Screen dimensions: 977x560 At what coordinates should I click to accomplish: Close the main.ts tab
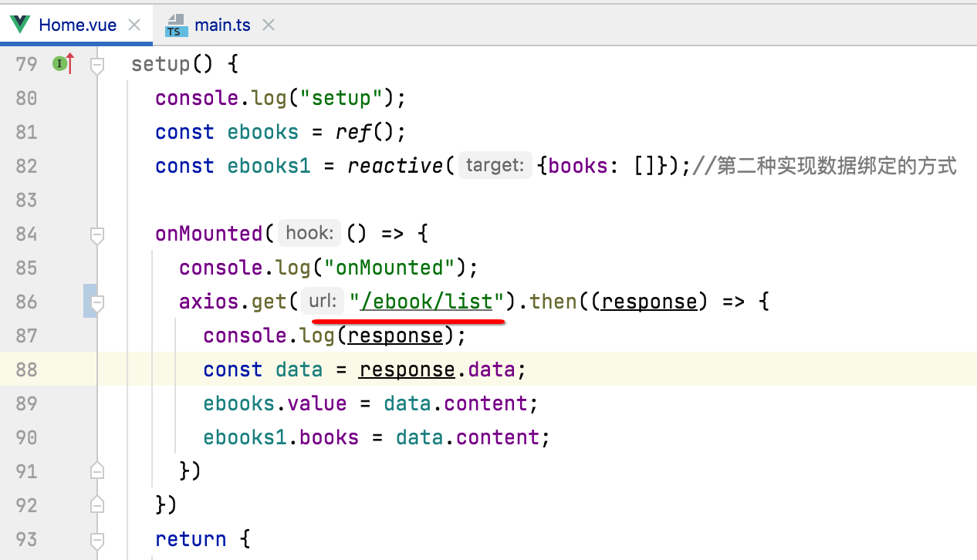[x=268, y=25]
